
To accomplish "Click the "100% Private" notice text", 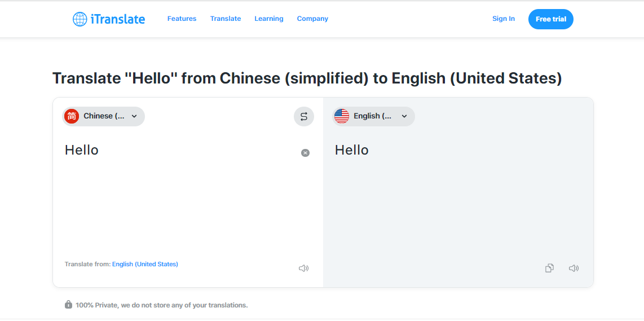I will (x=162, y=305).
